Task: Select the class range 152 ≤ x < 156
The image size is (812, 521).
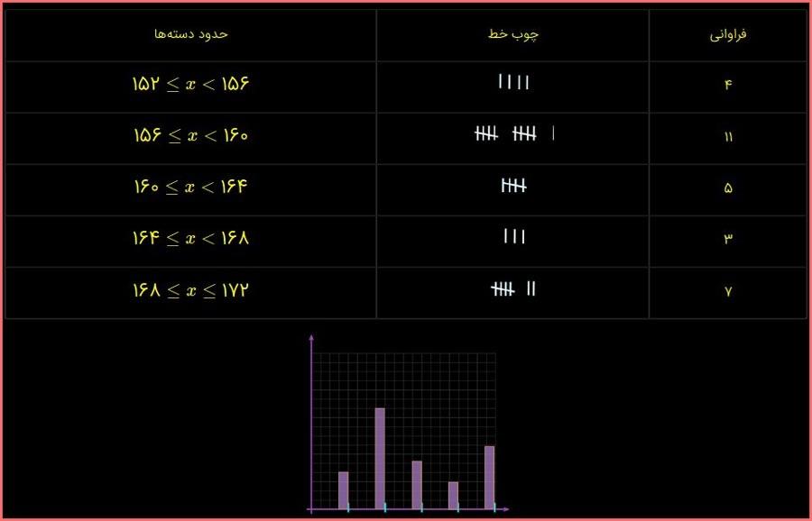Action: coord(190,84)
